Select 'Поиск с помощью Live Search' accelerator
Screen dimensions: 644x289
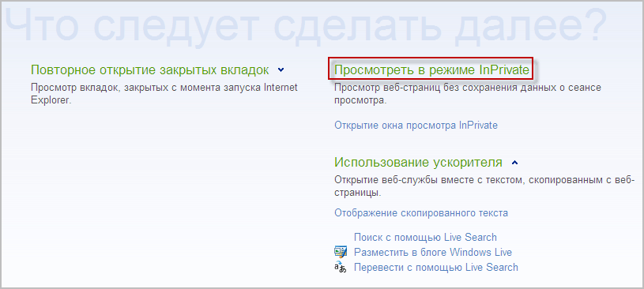pos(425,237)
